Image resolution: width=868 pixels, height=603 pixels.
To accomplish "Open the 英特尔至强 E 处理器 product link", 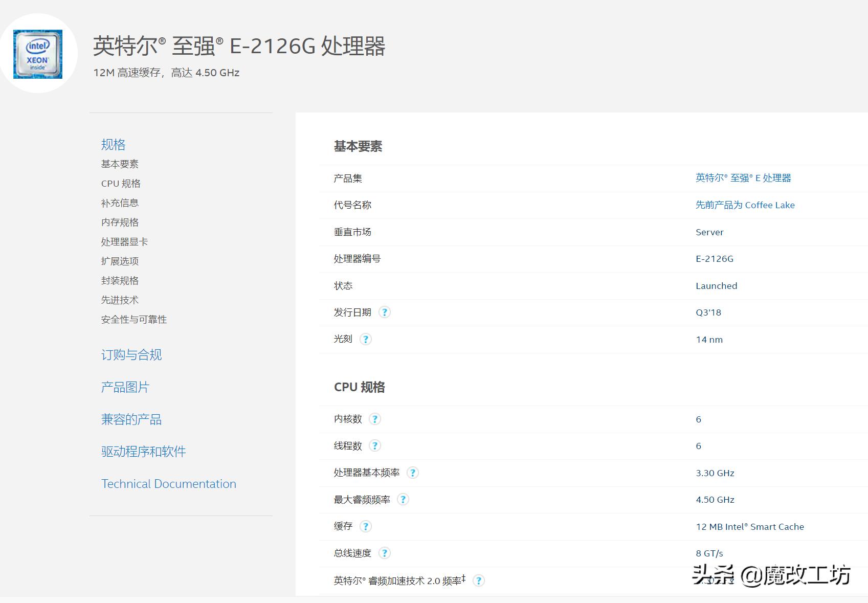I will pos(744,178).
